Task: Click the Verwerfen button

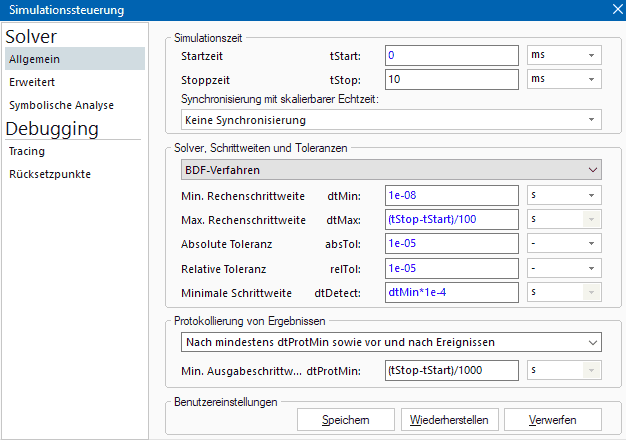Action: pos(553,420)
